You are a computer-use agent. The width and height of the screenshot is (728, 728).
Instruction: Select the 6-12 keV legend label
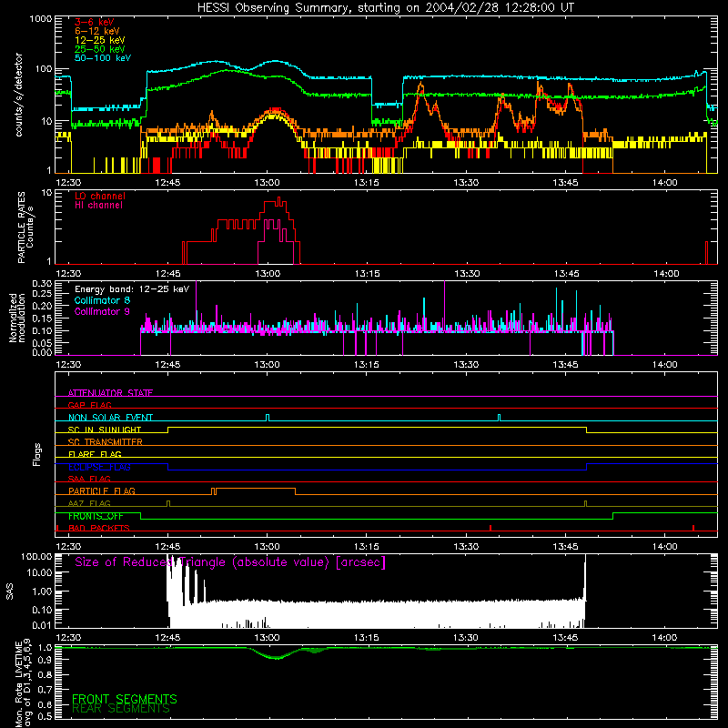click(97, 31)
